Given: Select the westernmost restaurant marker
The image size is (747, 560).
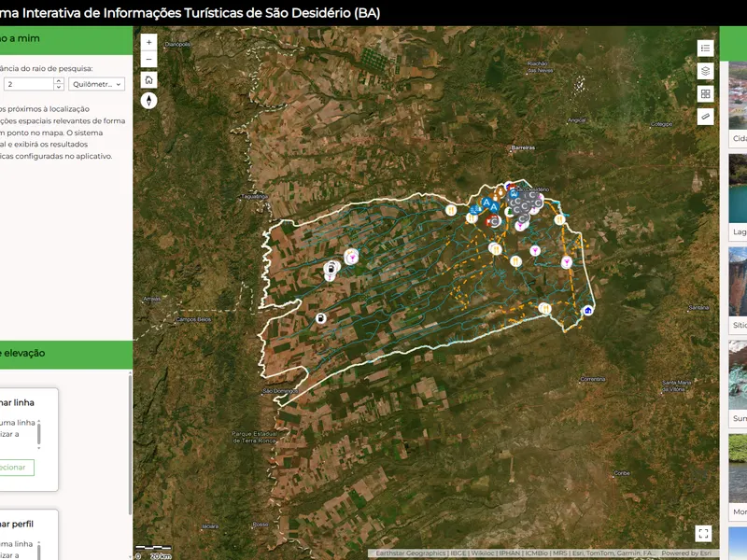Looking at the screenshot, I should [451, 210].
